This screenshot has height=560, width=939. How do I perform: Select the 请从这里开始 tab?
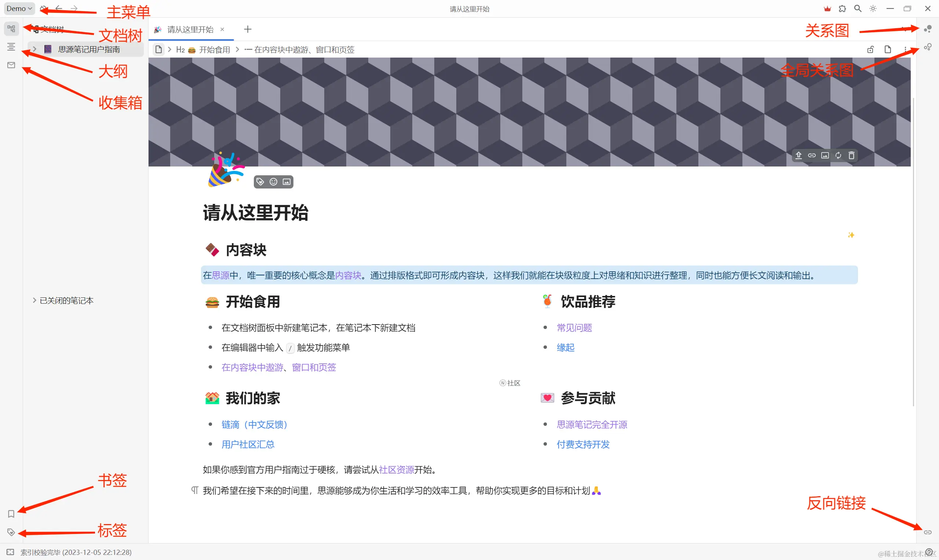190,29
